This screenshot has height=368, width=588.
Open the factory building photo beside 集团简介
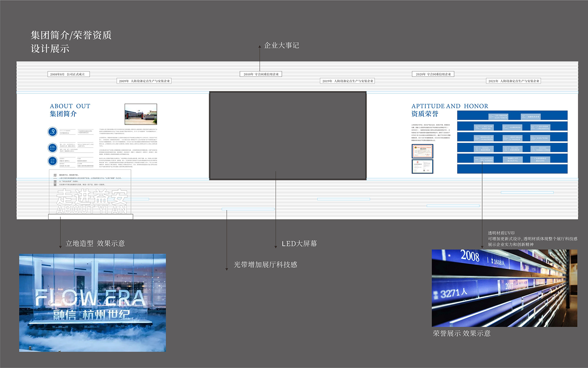click(x=141, y=114)
